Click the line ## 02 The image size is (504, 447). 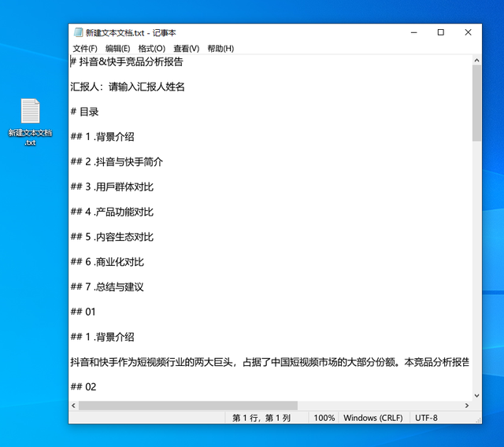point(83,387)
